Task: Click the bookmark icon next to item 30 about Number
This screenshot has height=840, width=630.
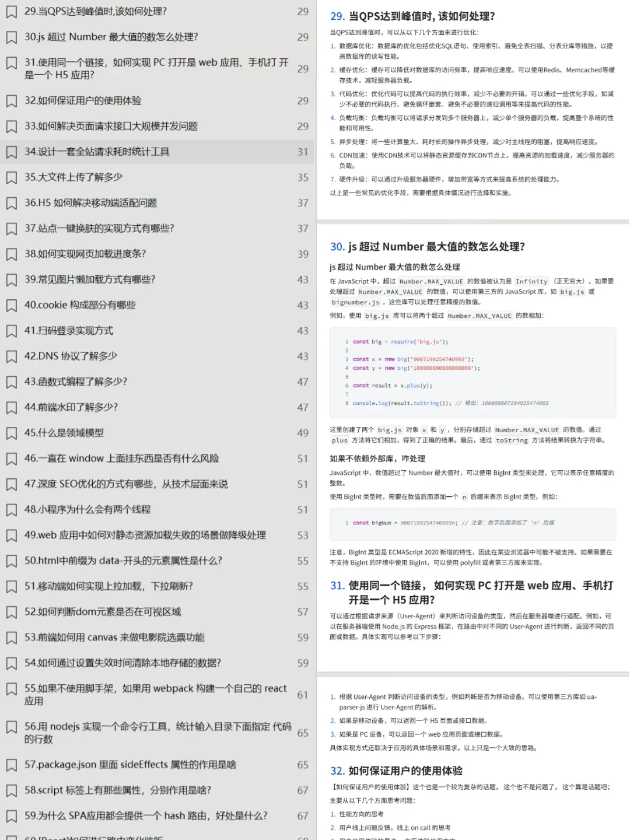Action: click(12, 37)
